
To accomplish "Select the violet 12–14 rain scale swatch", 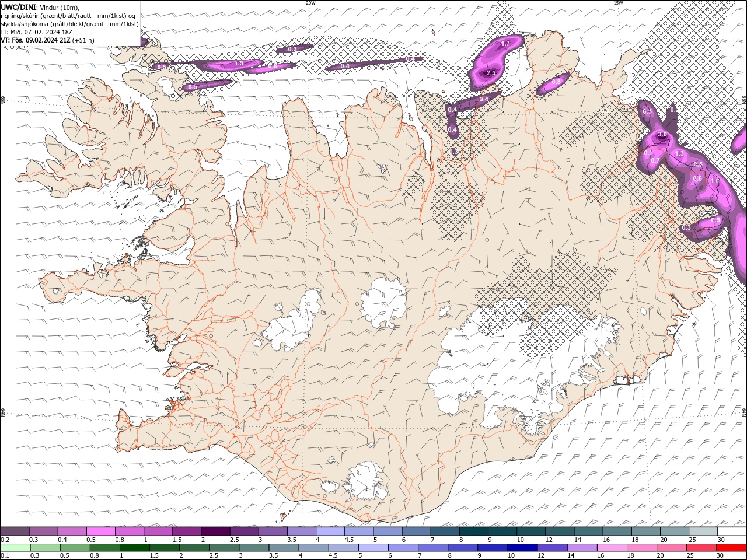I will pyautogui.click(x=553, y=548).
